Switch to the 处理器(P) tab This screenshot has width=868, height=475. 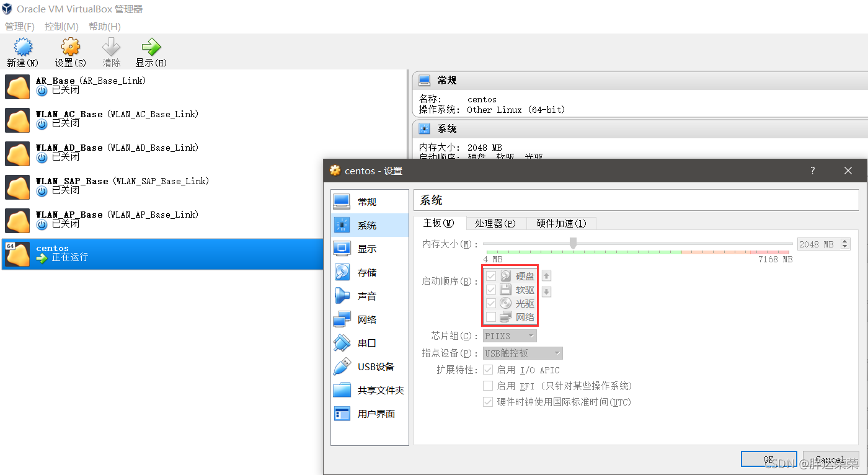495,223
